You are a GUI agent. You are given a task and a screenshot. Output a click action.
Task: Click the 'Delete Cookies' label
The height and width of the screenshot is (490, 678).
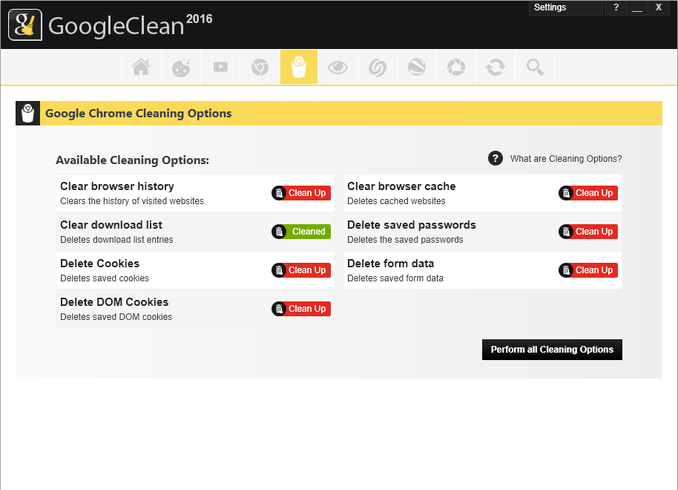tap(100, 263)
